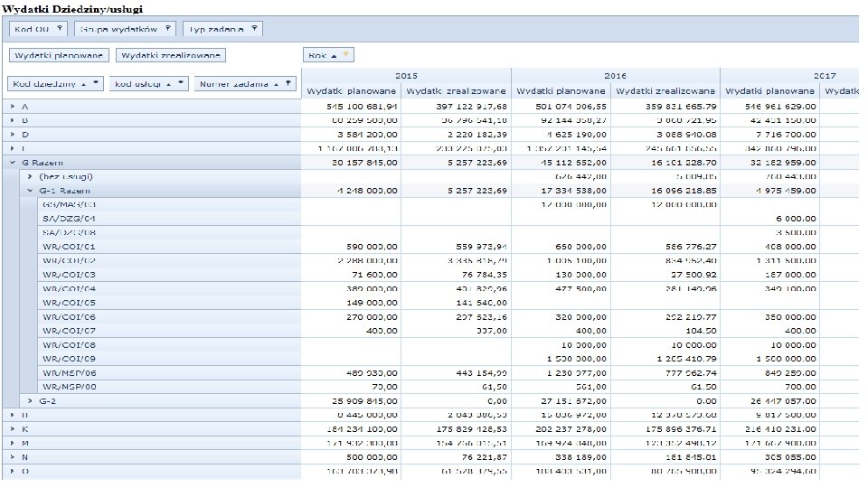Collapse the G Razem group
Image resolution: width=868 pixels, height=488 pixels.
coord(12,163)
